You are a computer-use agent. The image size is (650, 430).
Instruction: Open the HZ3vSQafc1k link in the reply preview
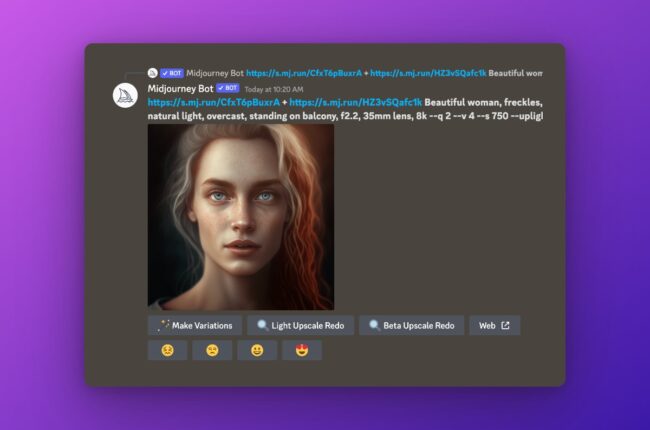tap(427, 73)
